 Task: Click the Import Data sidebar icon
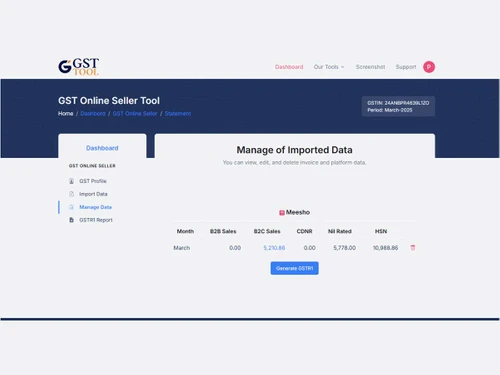pyautogui.click(x=71, y=194)
